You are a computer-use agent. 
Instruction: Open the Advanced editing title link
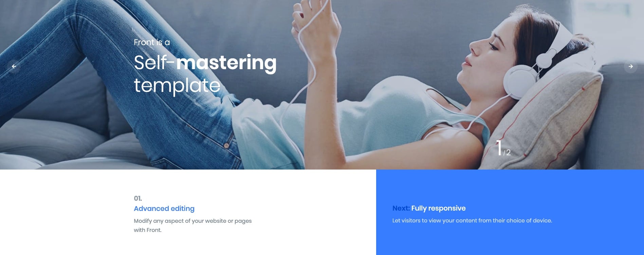click(164, 209)
